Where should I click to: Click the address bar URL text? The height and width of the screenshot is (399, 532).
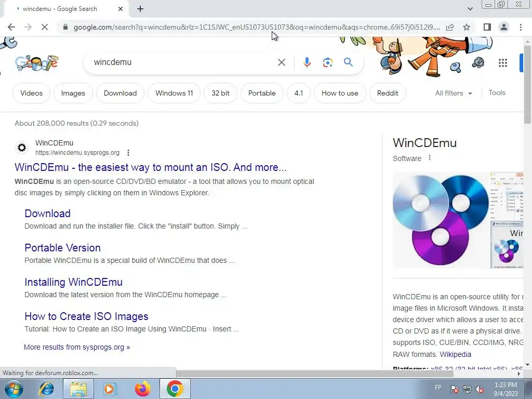[257, 27]
